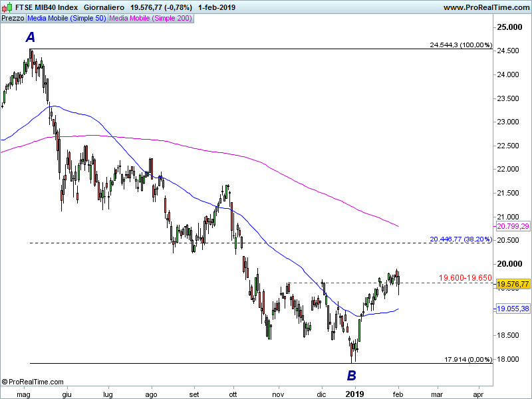532x399 pixels.
Task: Click the 23.500 price axis label
Action: (508, 98)
